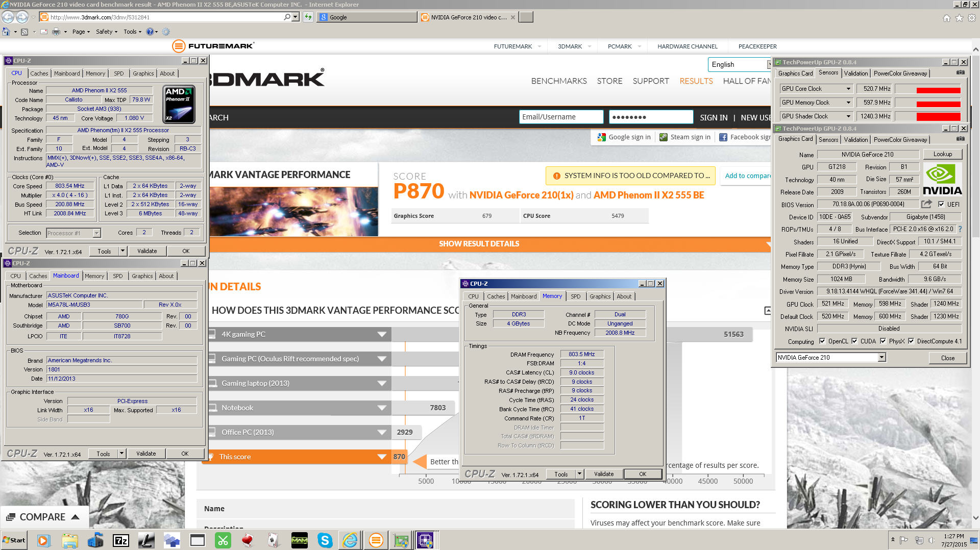
Task: Open the English language dropdown
Action: (x=739, y=64)
